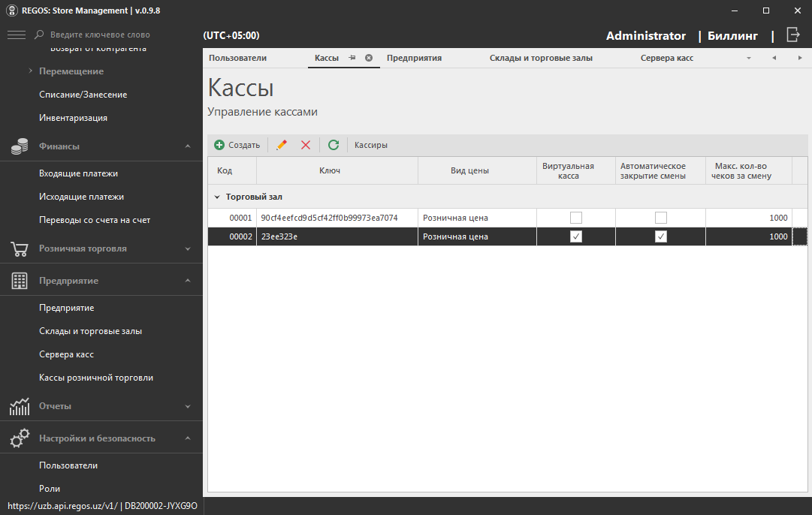Switch to the Сервера касс tab
Image resolution: width=812 pixels, height=515 pixels.
tap(667, 58)
